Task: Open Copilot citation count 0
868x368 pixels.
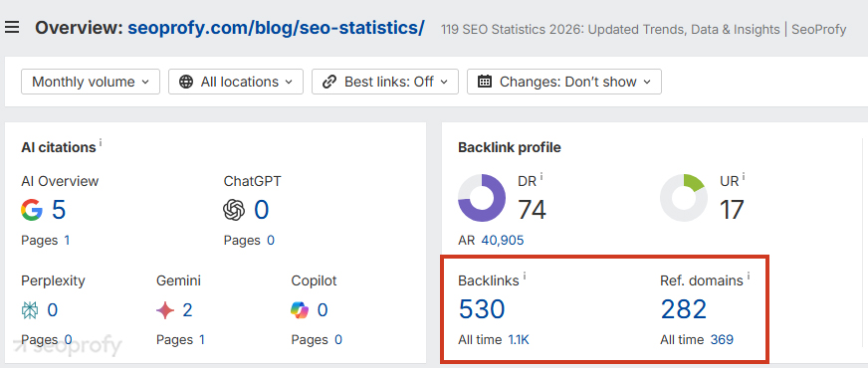Action: click(323, 310)
